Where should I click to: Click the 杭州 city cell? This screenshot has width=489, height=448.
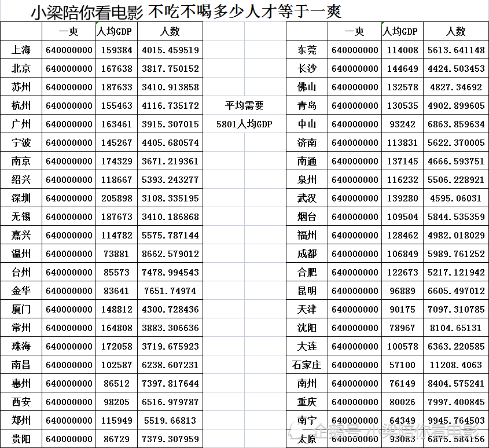(21, 105)
